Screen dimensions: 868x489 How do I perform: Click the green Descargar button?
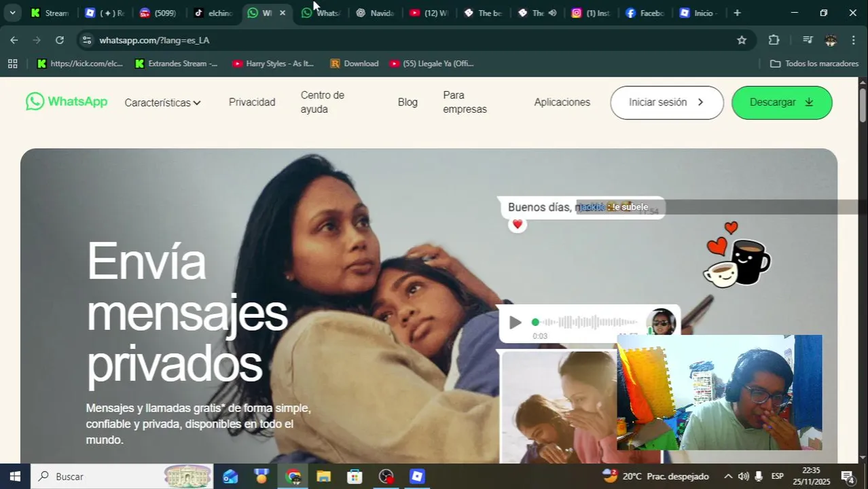(782, 103)
